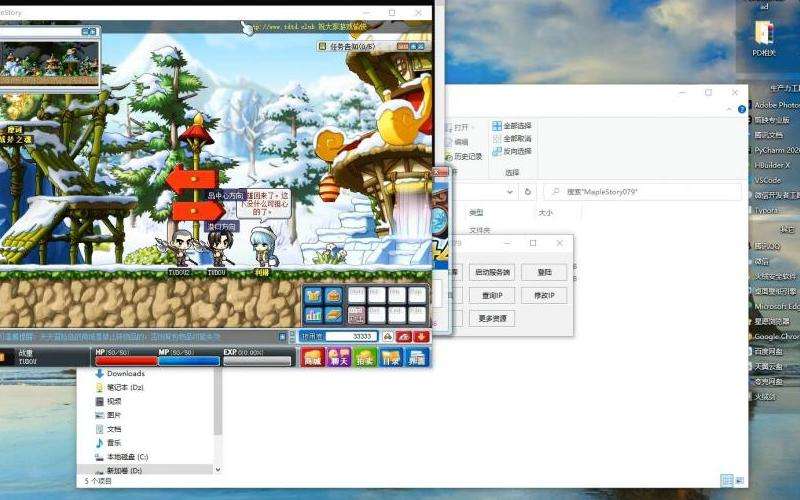
Task: Talk to the blue-haired NPC in game
Action: point(263,247)
